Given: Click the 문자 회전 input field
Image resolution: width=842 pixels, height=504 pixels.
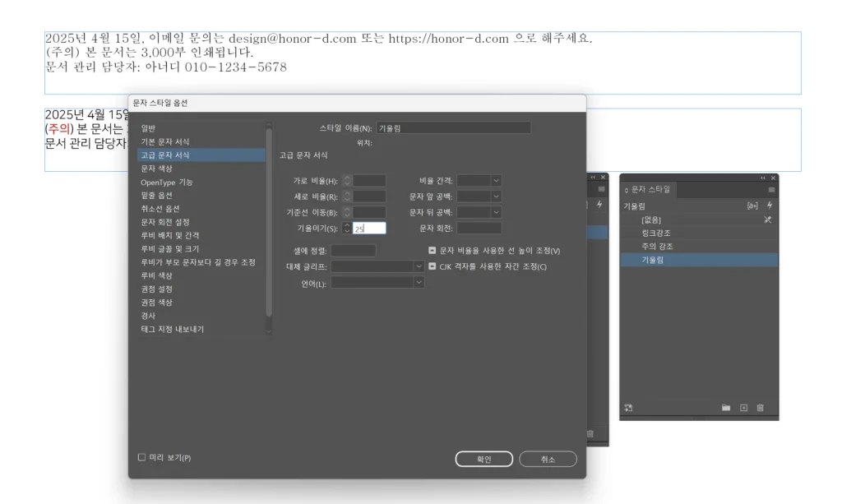Looking at the screenshot, I should click(x=479, y=228).
